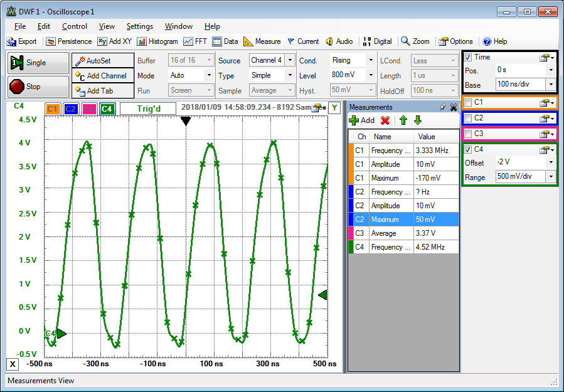Viewport: 564px width, 392px height.
Task: Expand the C4 Range dropdown
Action: (550, 177)
